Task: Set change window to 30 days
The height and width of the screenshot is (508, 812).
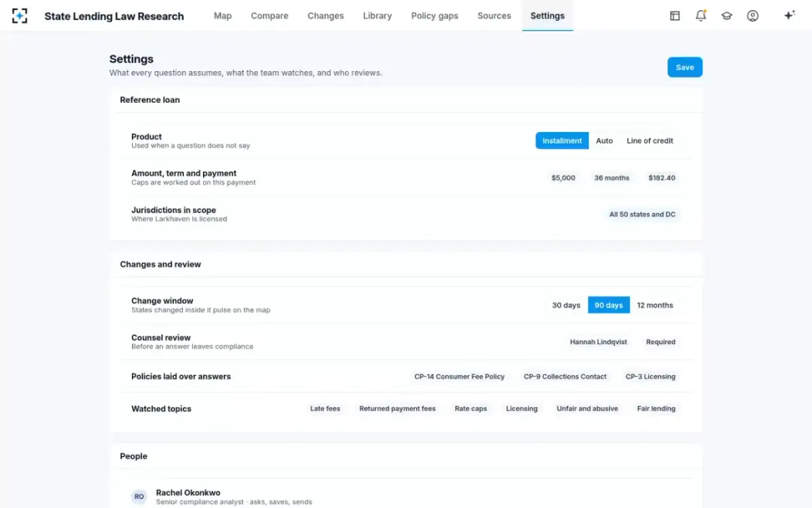Action: [x=566, y=305]
